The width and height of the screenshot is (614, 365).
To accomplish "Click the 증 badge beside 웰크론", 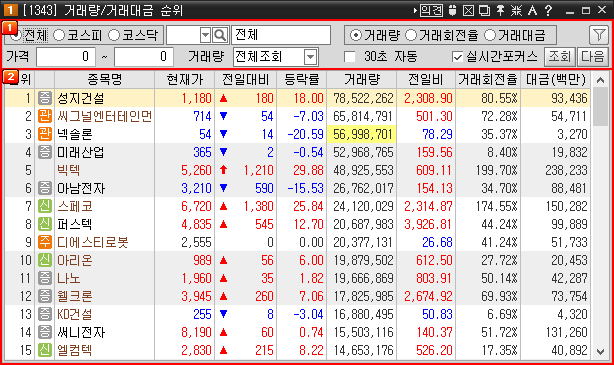I will click(45, 296).
